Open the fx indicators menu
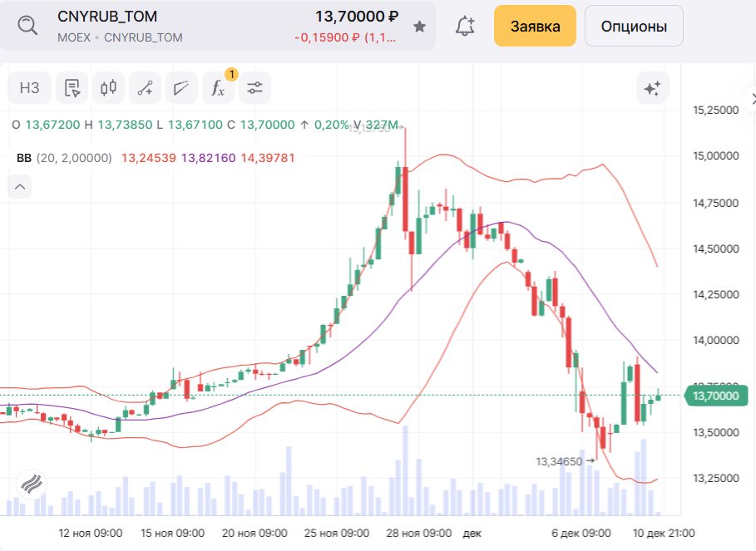 point(218,88)
